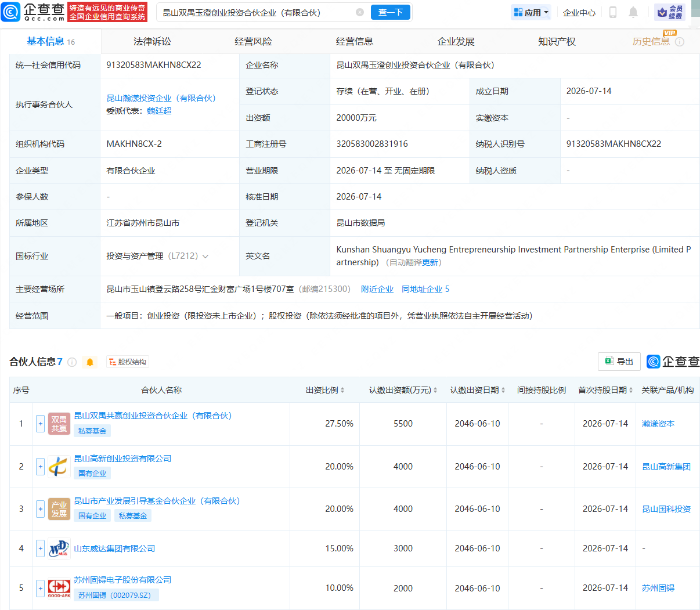This screenshot has width=700, height=610.
Task: Sort partners by 认缴出资额(万元)
Action: coord(435,391)
